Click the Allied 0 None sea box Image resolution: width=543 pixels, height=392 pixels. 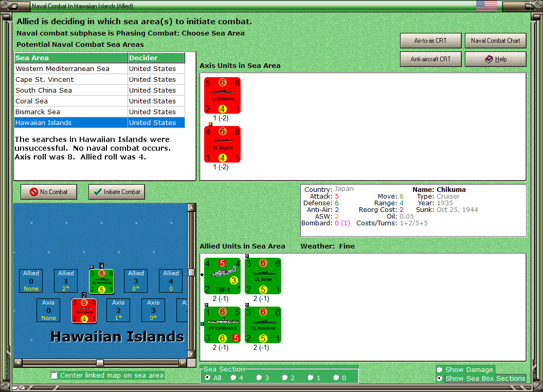click(31, 281)
